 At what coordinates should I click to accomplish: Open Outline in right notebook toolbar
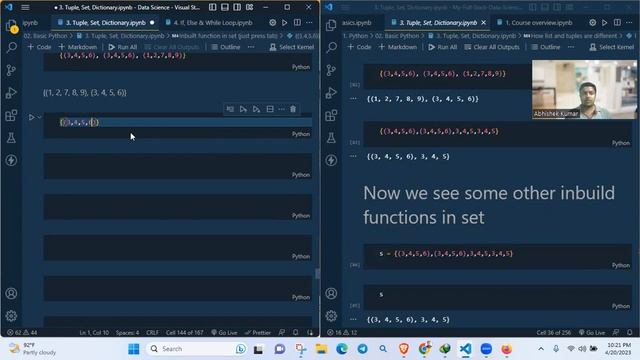pyautogui.click(x=545, y=47)
